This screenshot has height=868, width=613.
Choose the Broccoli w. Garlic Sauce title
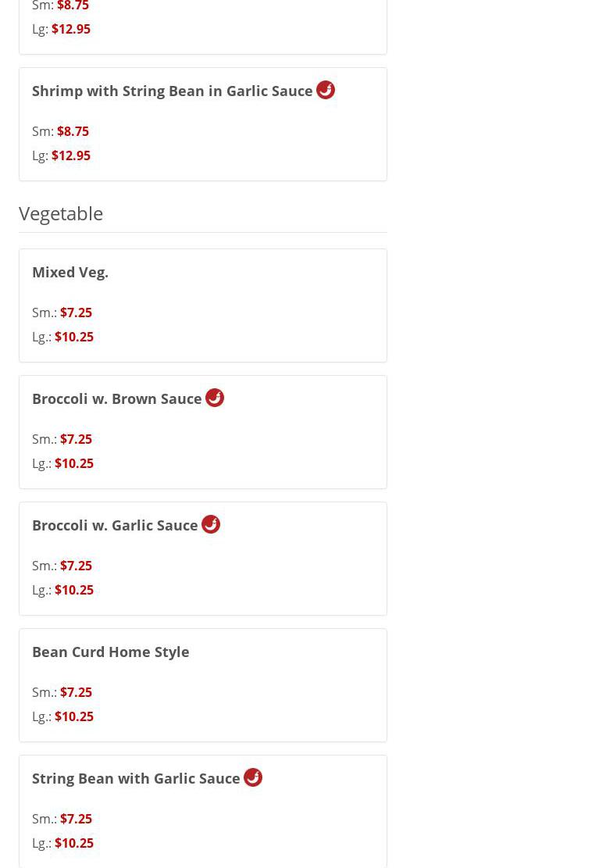pos(115,525)
